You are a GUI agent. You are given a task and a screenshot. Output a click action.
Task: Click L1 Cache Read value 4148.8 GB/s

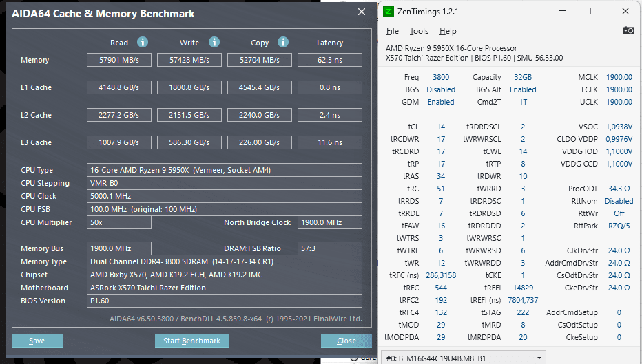(119, 87)
